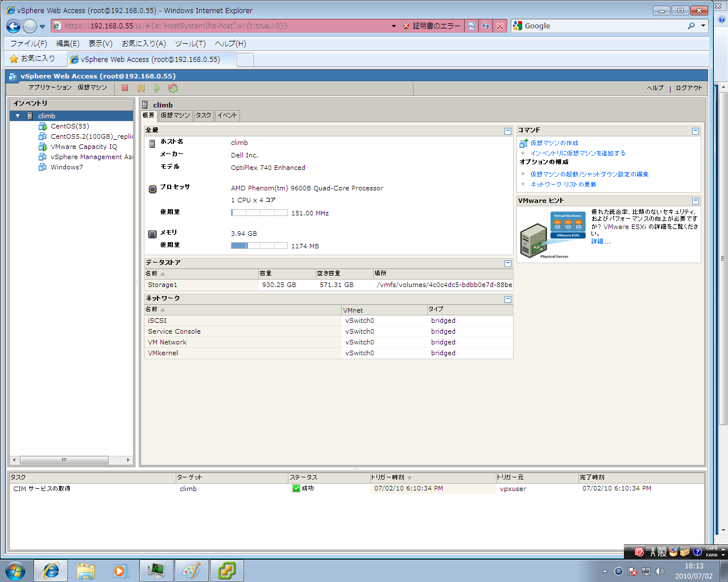Collapse the General (全般) panel

tap(508, 131)
